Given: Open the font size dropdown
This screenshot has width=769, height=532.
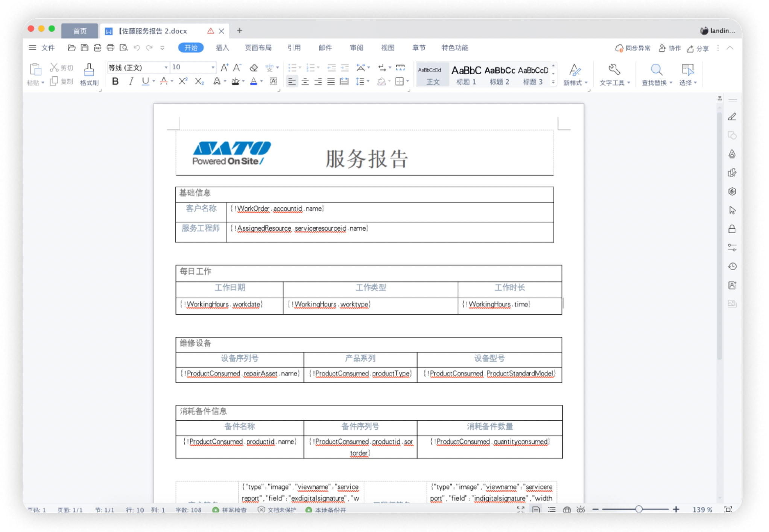Looking at the screenshot, I should pyautogui.click(x=213, y=68).
